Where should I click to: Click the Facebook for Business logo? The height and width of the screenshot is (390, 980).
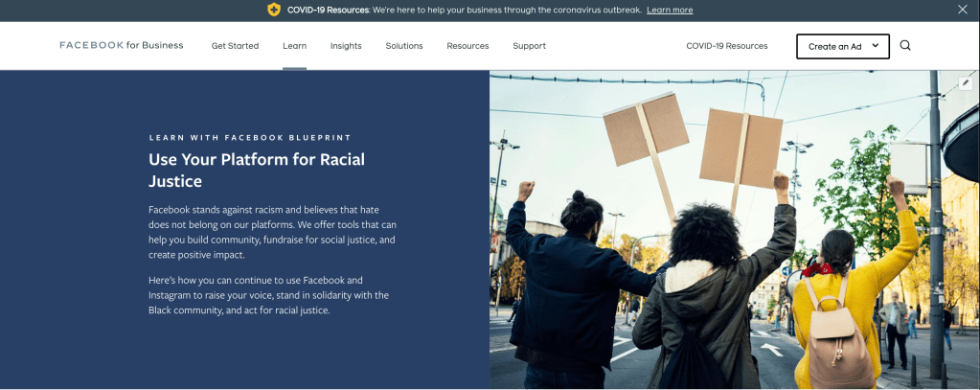click(x=121, y=46)
